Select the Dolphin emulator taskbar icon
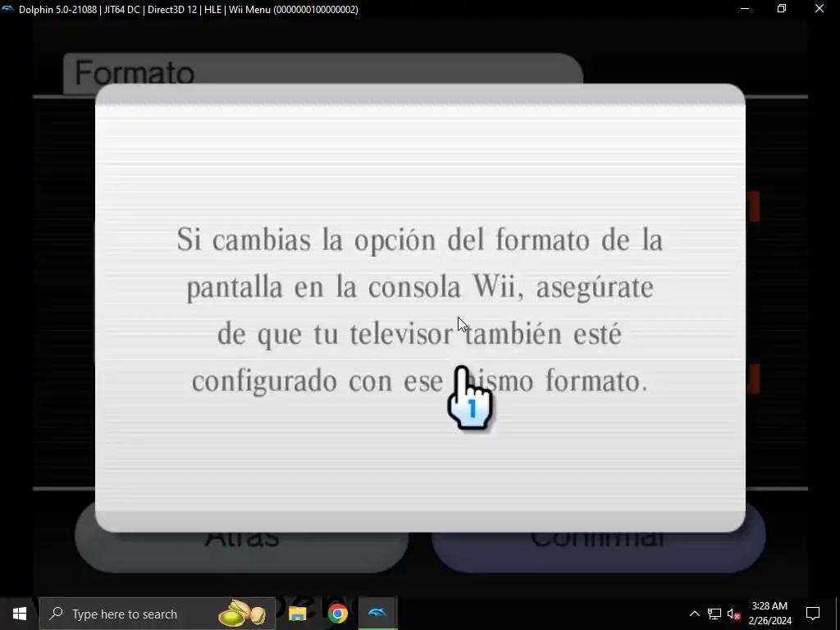This screenshot has height=630, width=840. click(x=377, y=614)
